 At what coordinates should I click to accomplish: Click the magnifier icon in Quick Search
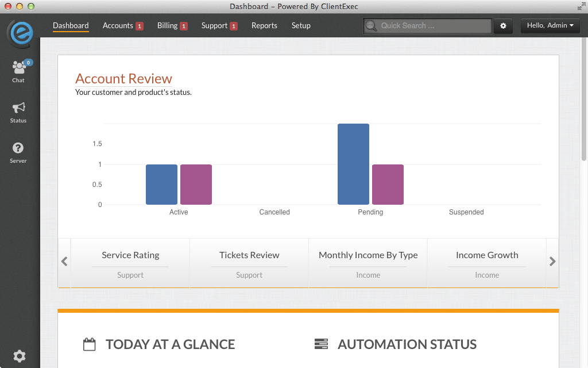tap(372, 26)
